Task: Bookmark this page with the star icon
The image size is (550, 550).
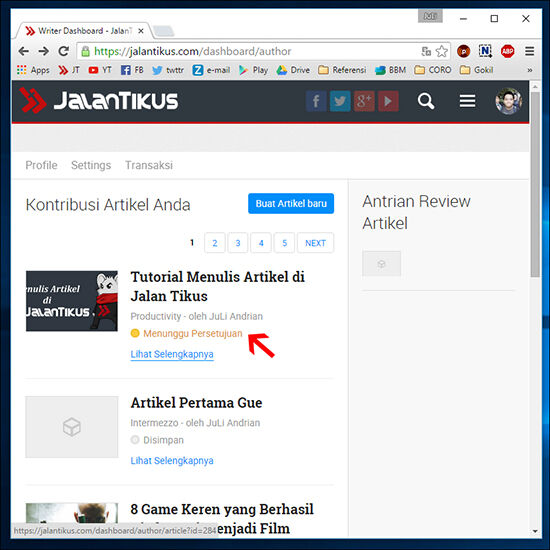Action: coord(442,52)
